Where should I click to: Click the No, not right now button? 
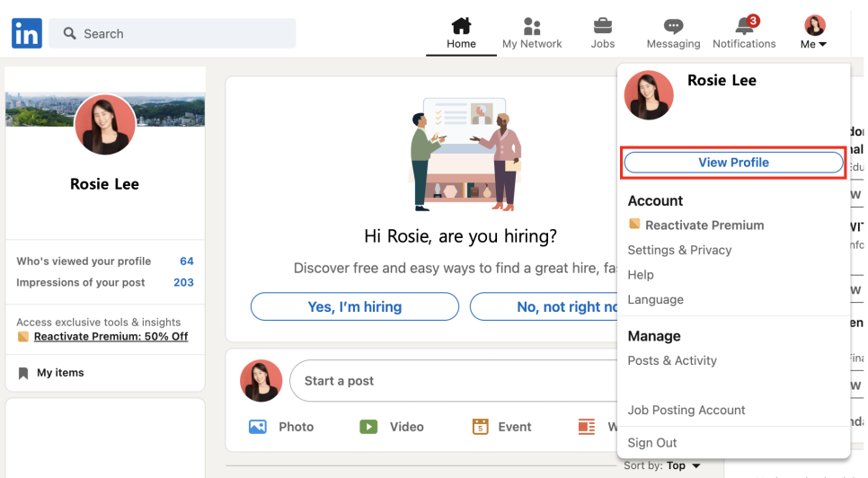pyautogui.click(x=544, y=306)
